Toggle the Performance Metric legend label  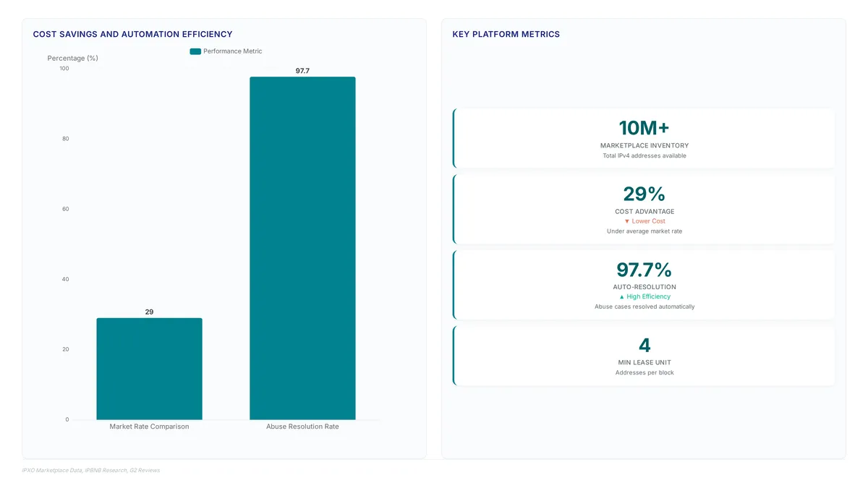tap(233, 51)
